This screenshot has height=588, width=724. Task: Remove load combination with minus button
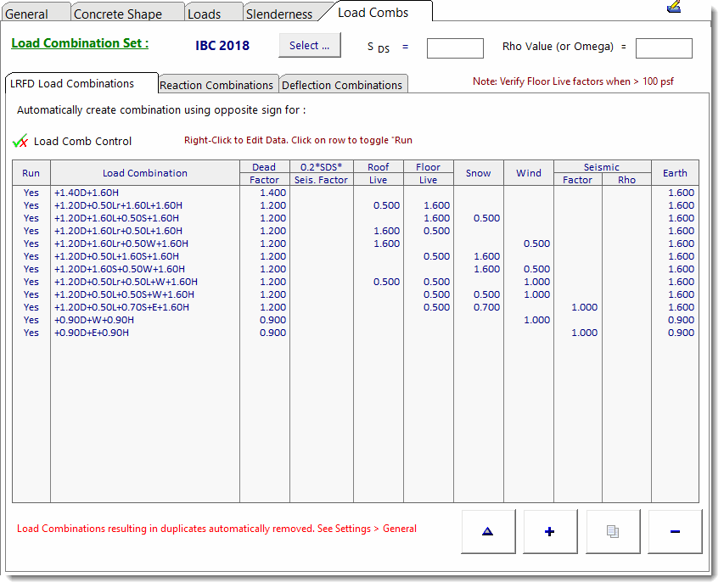[x=675, y=531]
